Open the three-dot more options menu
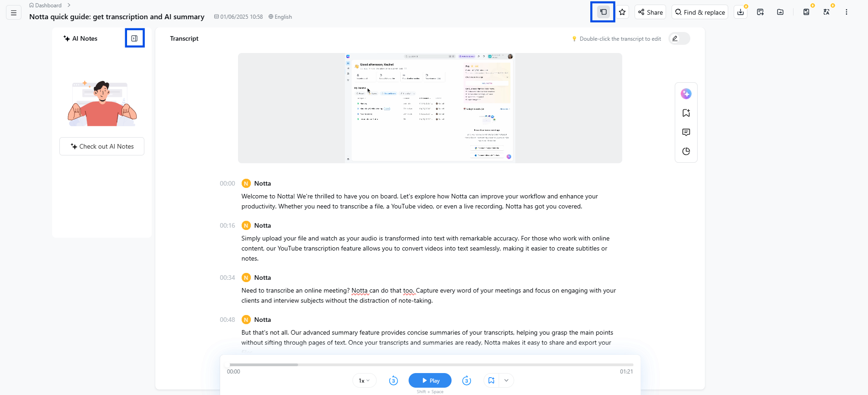Image resolution: width=868 pixels, height=395 pixels. click(847, 12)
